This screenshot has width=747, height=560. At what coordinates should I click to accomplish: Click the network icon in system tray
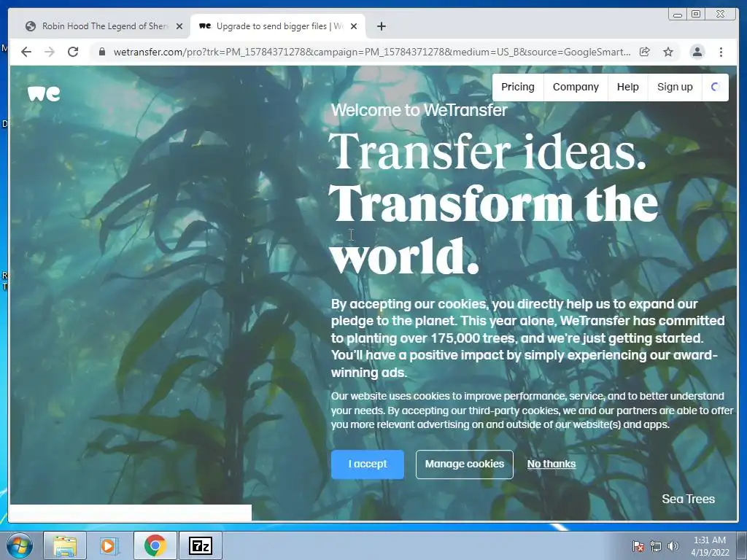click(x=656, y=546)
